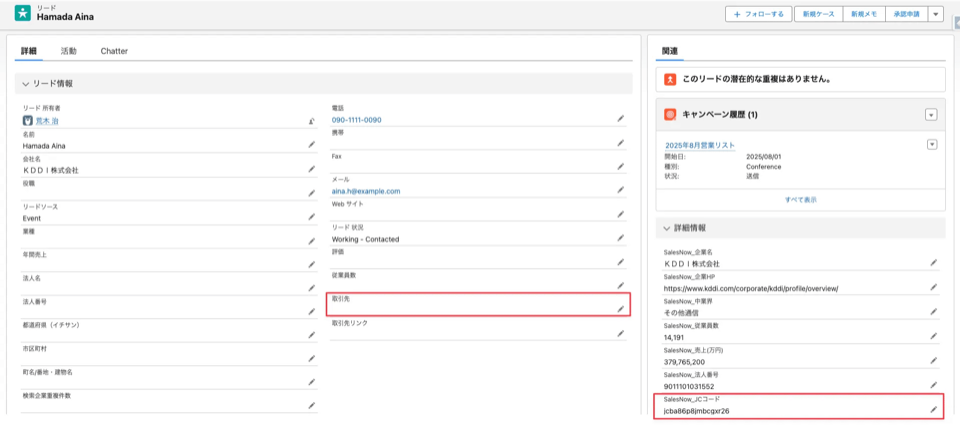This screenshot has width=960, height=429.
Task: Click the pencil icon for 評価
Action: pos(621,262)
